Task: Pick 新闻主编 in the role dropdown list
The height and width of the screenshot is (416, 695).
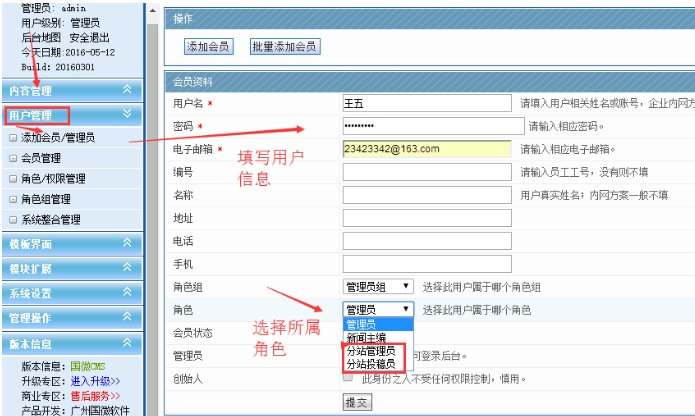Action: (366, 338)
